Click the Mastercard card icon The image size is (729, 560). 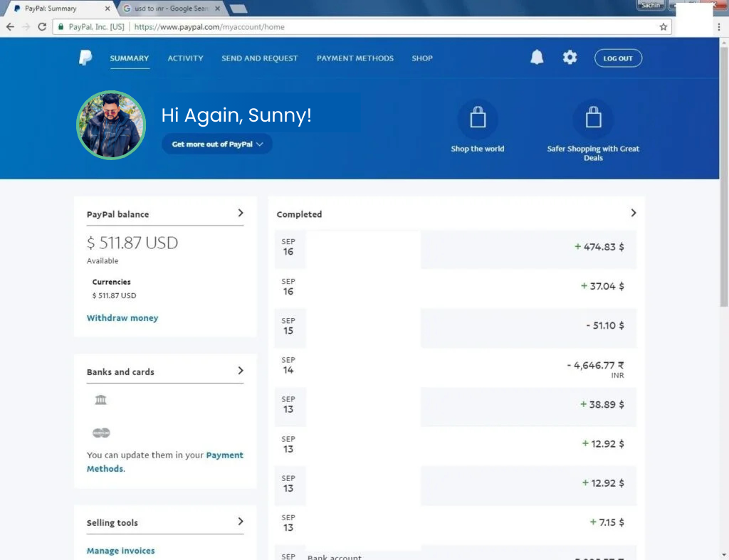tap(101, 433)
